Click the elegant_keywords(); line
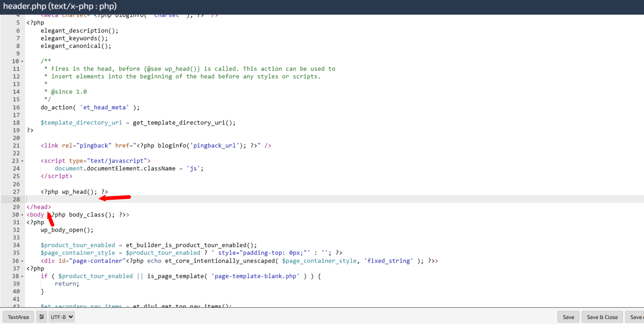Image resolution: width=644 pixels, height=324 pixels. (74, 38)
